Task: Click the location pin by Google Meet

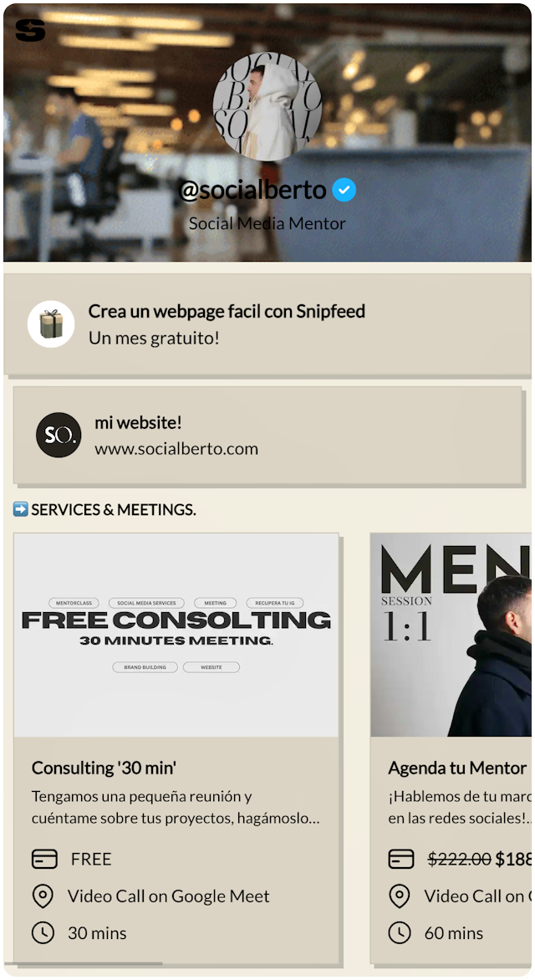Action: click(x=43, y=896)
